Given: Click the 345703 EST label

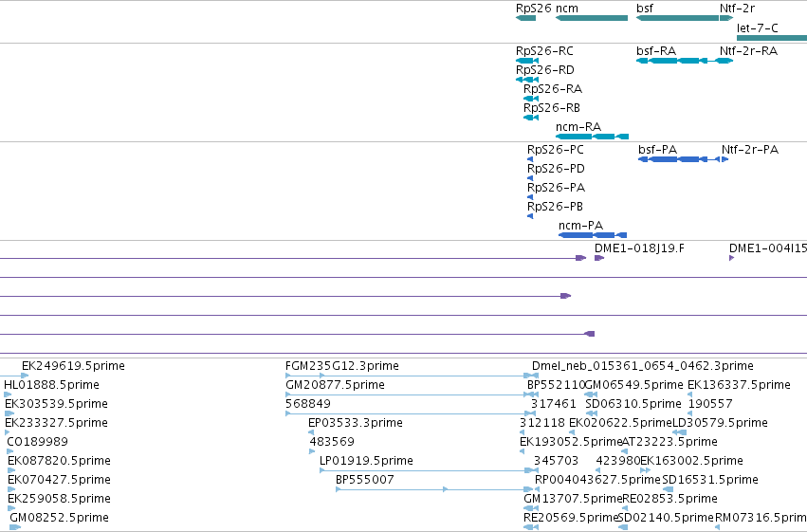Looking at the screenshot, I should (x=557, y=461).
